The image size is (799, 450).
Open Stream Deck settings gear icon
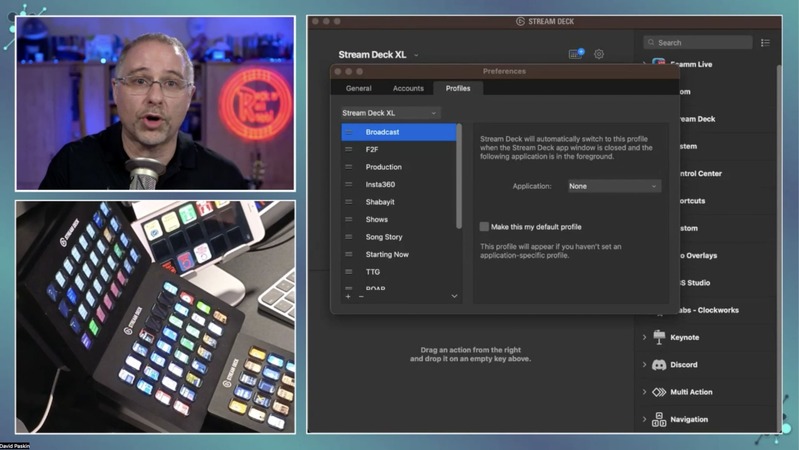coord(599,54)
